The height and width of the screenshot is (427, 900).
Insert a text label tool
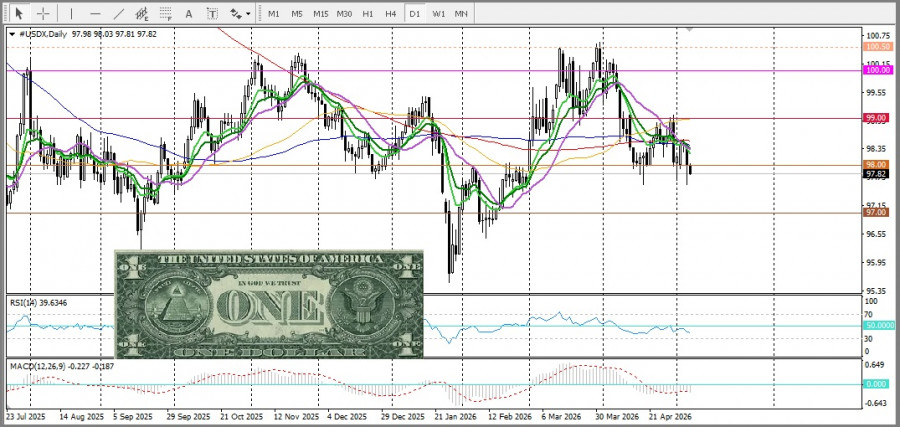(x=212, y=13)
